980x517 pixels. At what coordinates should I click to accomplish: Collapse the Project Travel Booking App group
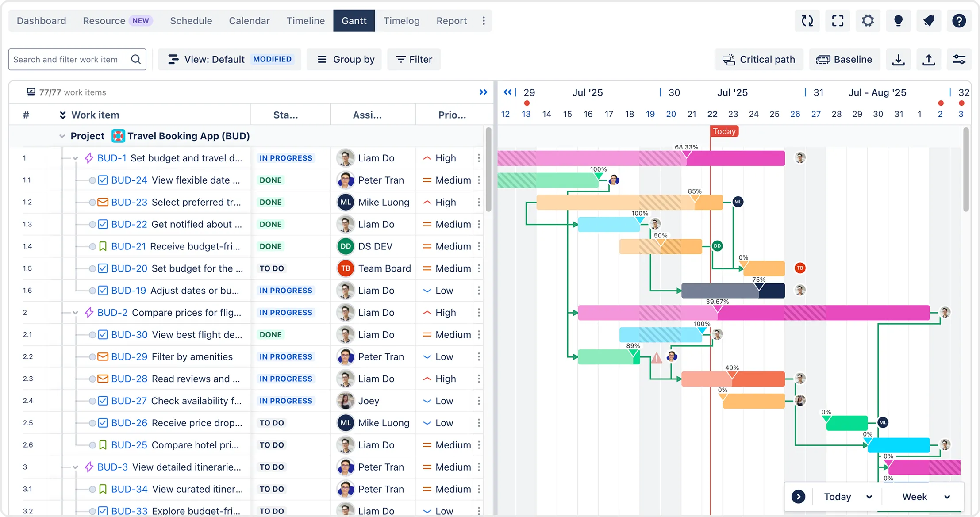(62, 136)
